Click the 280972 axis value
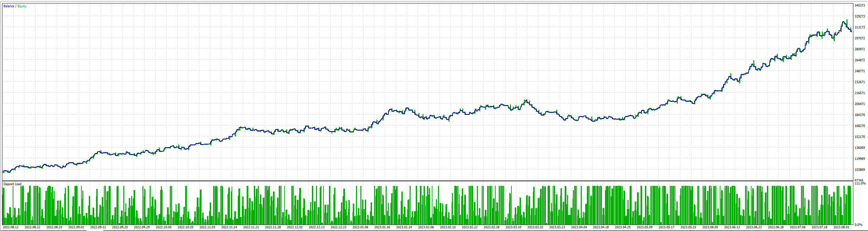Image resolution: width=868 pixels, height=231 pixels. (x=860, y=49)
